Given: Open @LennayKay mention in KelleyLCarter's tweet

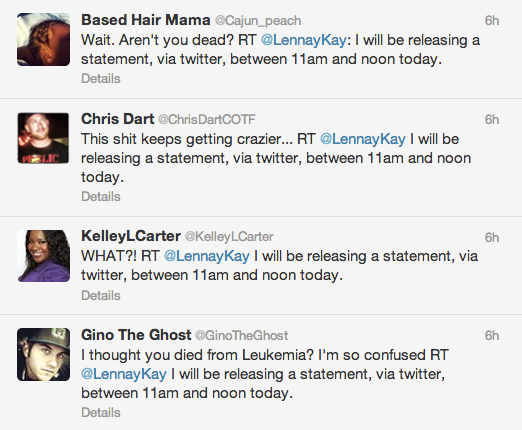Looking at the screenshot, I should tap(207, 256).
